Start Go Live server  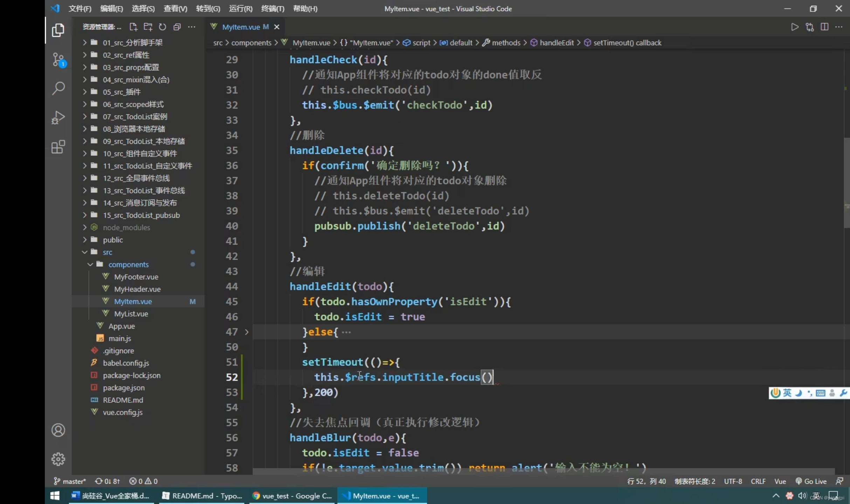pos(811,481)
